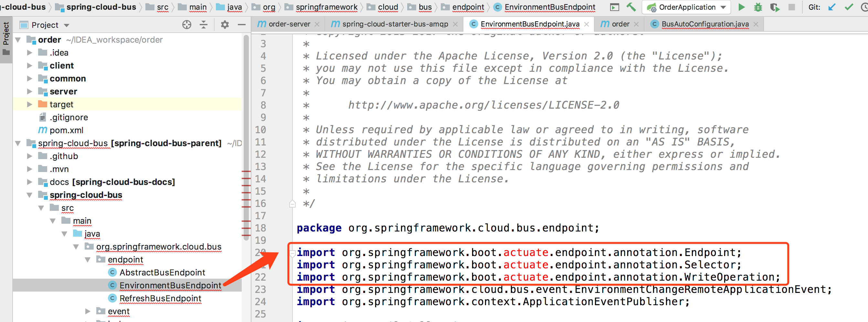Viewport: 868px width, 322px height.
Task: Select the src folder
Action: [68, 208]
